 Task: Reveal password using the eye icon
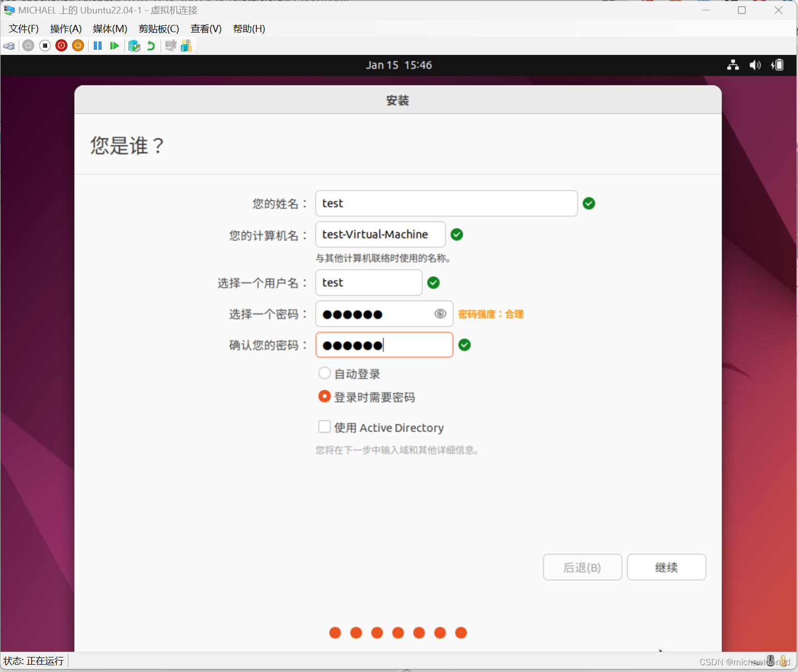click(x=440, y=313)
